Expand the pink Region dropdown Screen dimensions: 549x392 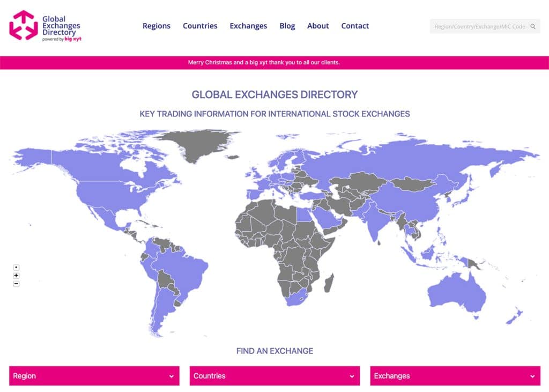(94, 376)
